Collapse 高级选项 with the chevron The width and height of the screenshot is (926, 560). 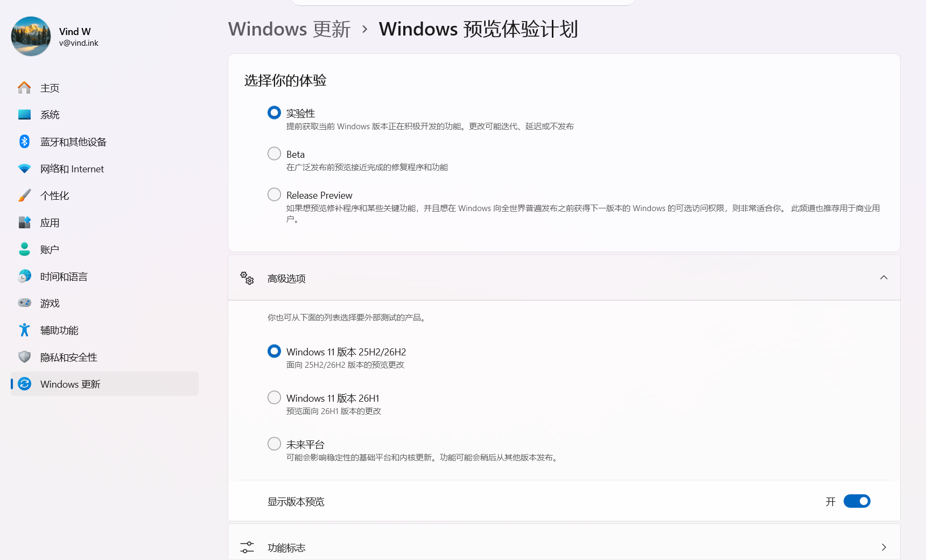(x=883, y=278)
